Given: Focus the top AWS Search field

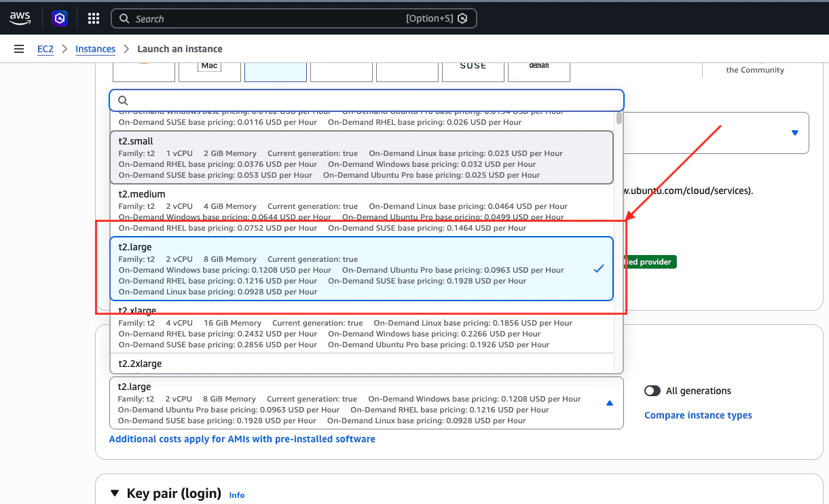Looking at the screenshot, I should point(294,18).
